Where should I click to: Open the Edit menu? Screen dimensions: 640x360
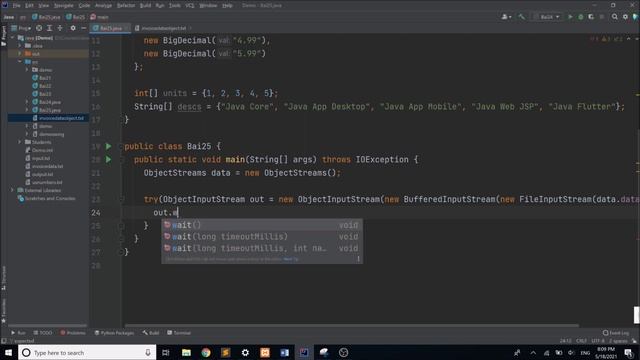click(x=29, y=5)
